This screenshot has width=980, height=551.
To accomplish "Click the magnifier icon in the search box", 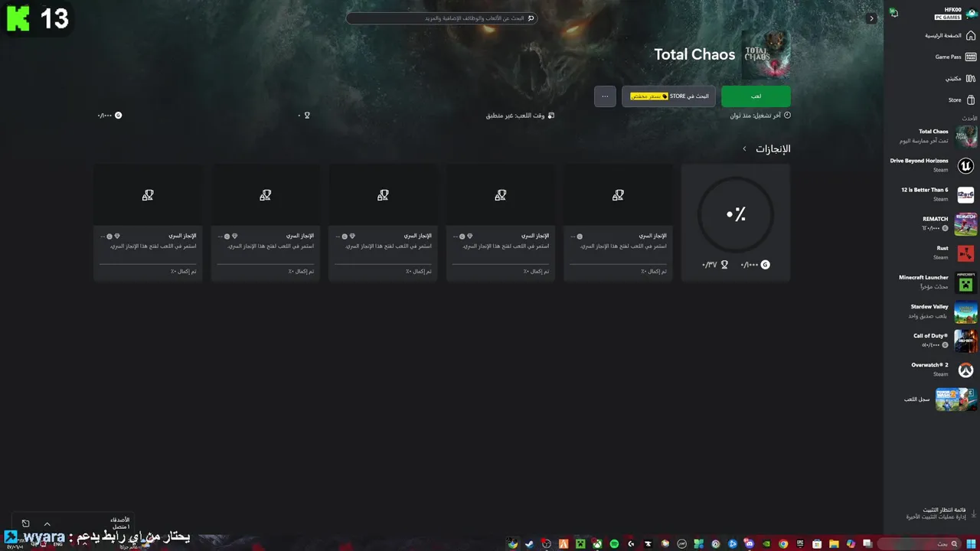I will pos(531,18).
